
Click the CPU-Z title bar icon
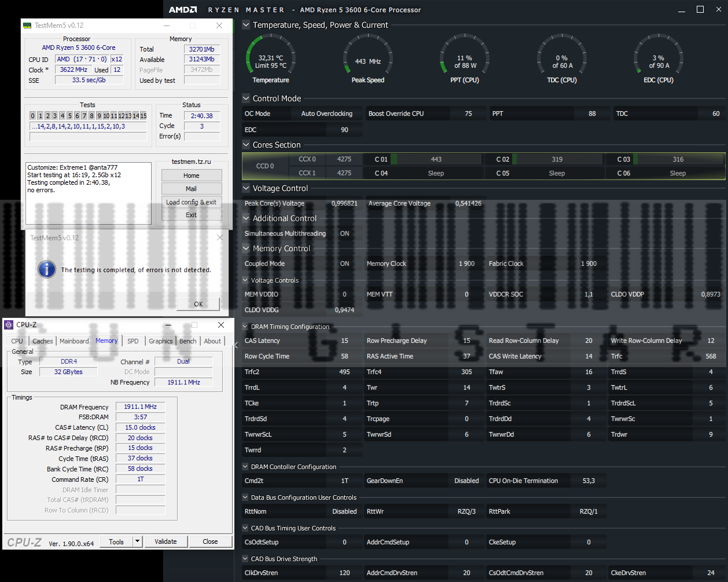[10, 325]
